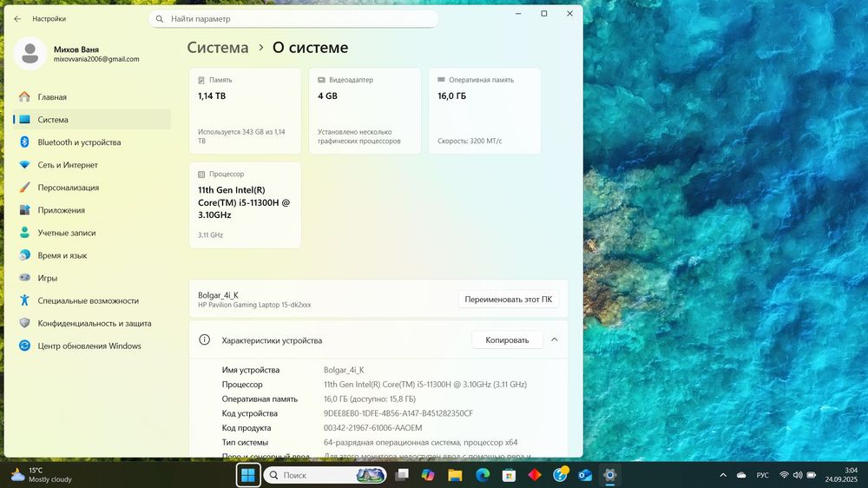Click the gamepad icon for Игры

click(x=24, y=278)
